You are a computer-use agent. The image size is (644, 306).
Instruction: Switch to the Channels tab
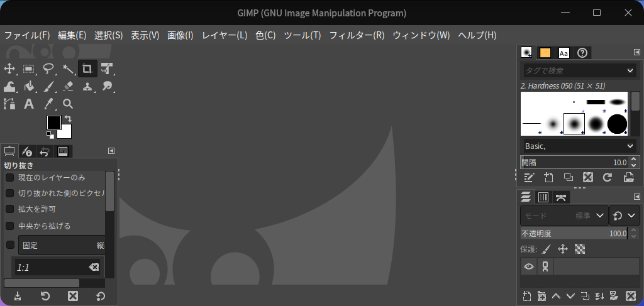pyautogui.click(x=543, y=197)
